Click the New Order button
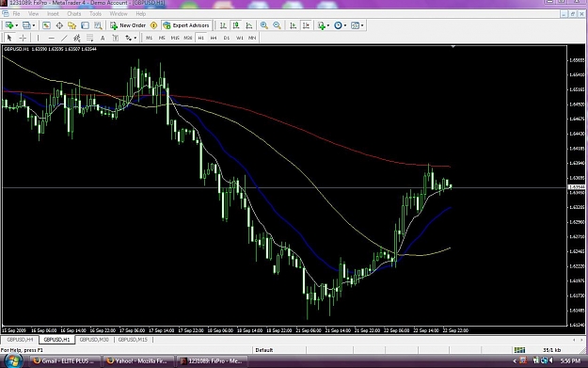588x368 pixels. (x=128, y=25)
